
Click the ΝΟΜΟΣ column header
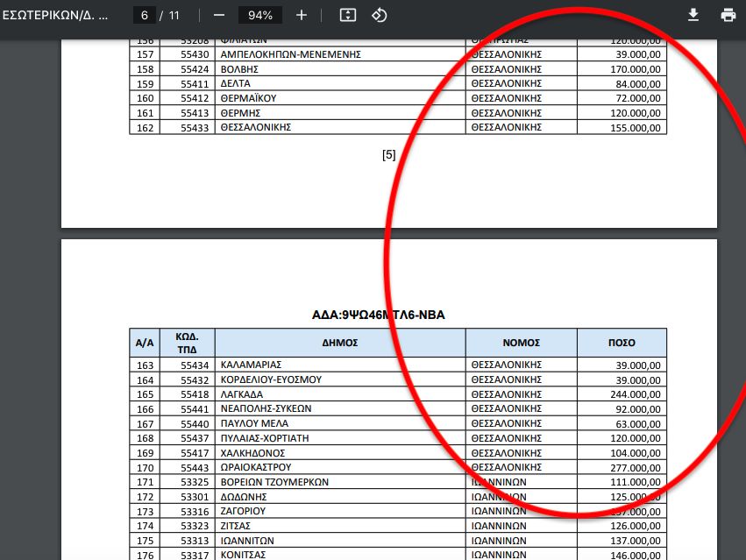click(x=521, y=343)
